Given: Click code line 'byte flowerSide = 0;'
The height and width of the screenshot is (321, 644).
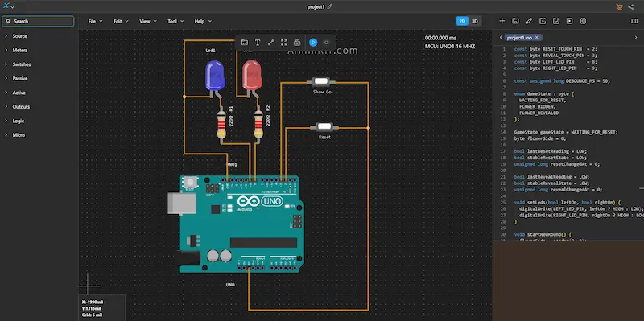Looking at the screenshot, I should pos(539,138).
